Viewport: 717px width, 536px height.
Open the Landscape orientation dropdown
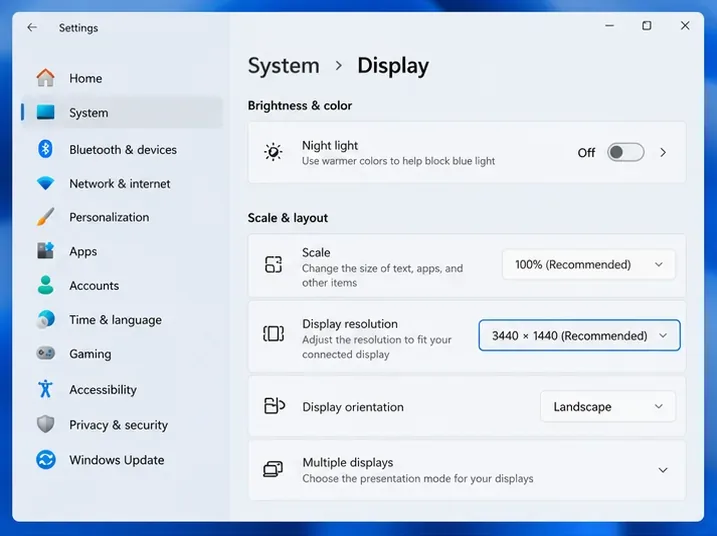tap(608, 406)
